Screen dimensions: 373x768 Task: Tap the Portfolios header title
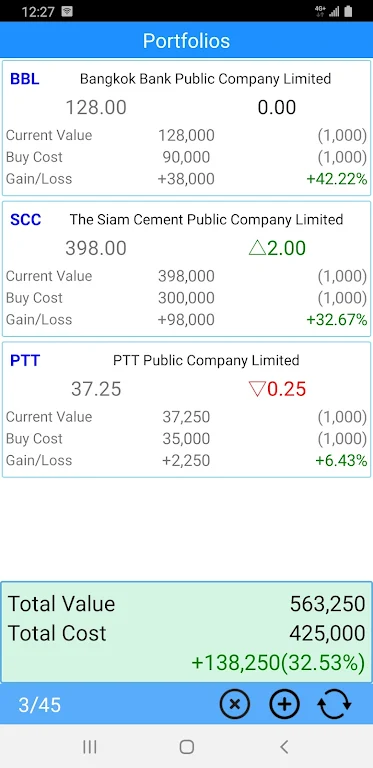pyautogui.click(x=186, y=41)
